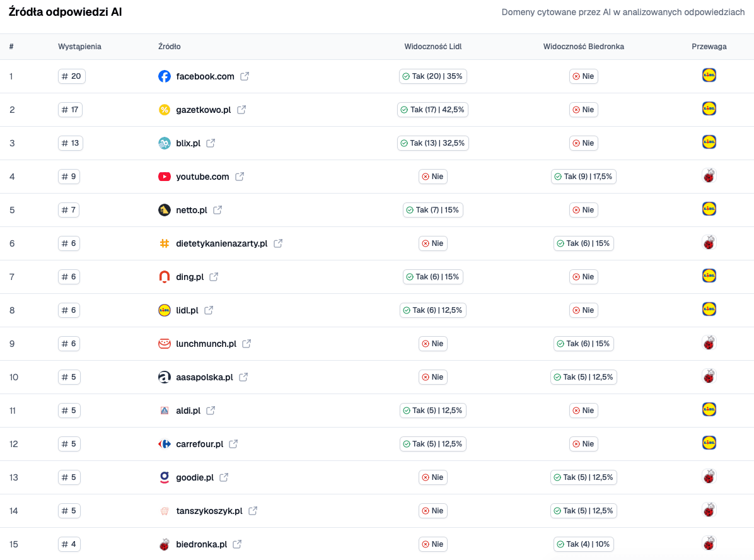Click the 'Tak (20) | 35%' Lidl badge
Viewport: 754px width, 560px height.
[x=432, y=76]
